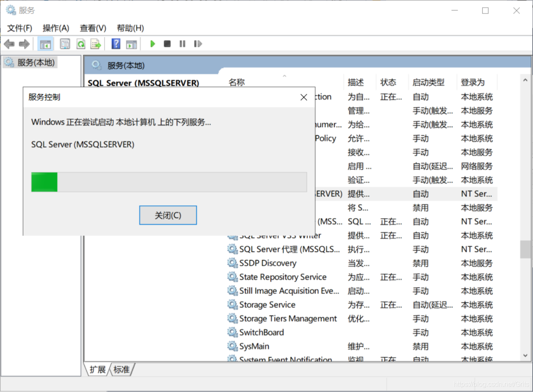The width and height of the screenshot is (533, 392).
Task: Click the scroll up arrow of services list
Action: tap(525, 80)
